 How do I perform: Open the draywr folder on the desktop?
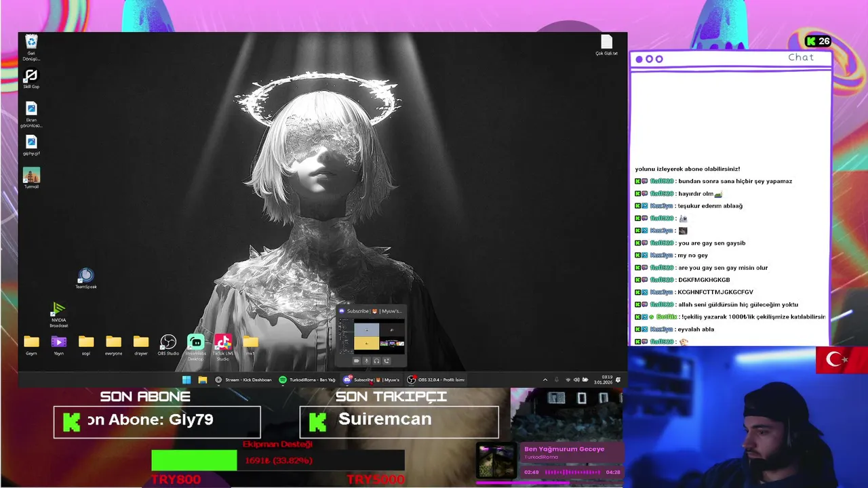click(x=140, y=345)
